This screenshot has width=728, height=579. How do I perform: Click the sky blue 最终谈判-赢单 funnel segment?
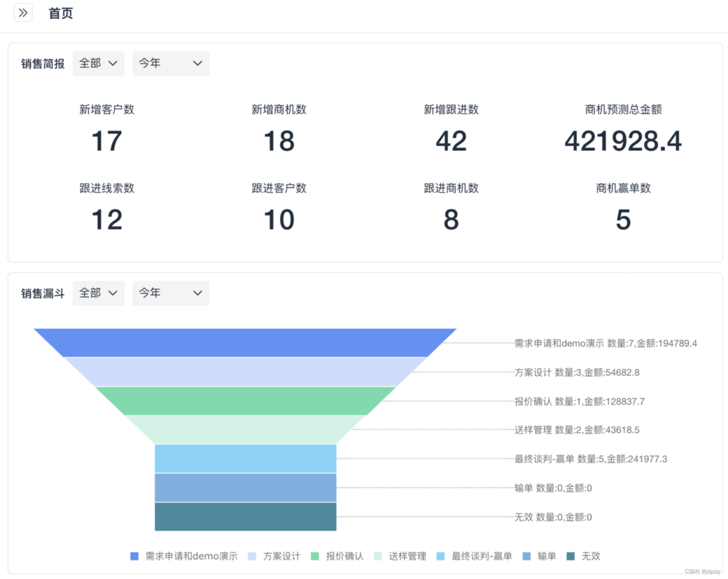click(x=245, y=459)
